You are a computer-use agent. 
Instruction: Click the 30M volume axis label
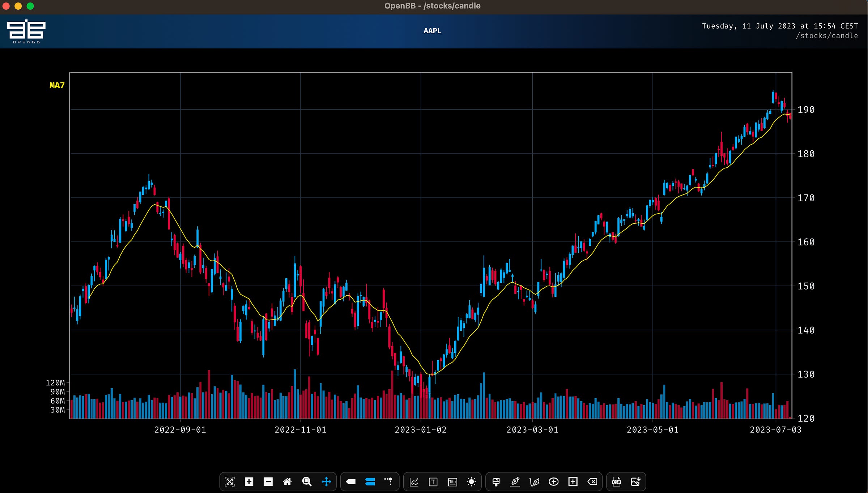58,410
